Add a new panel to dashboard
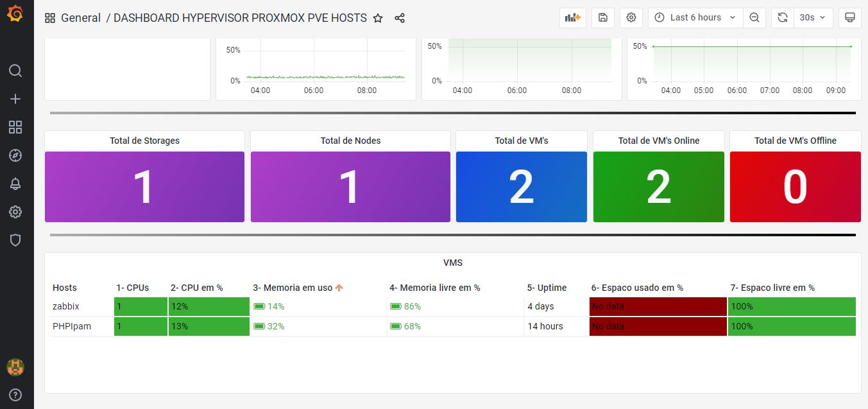Viewport: 868px width, 409px height. (573, 18)
